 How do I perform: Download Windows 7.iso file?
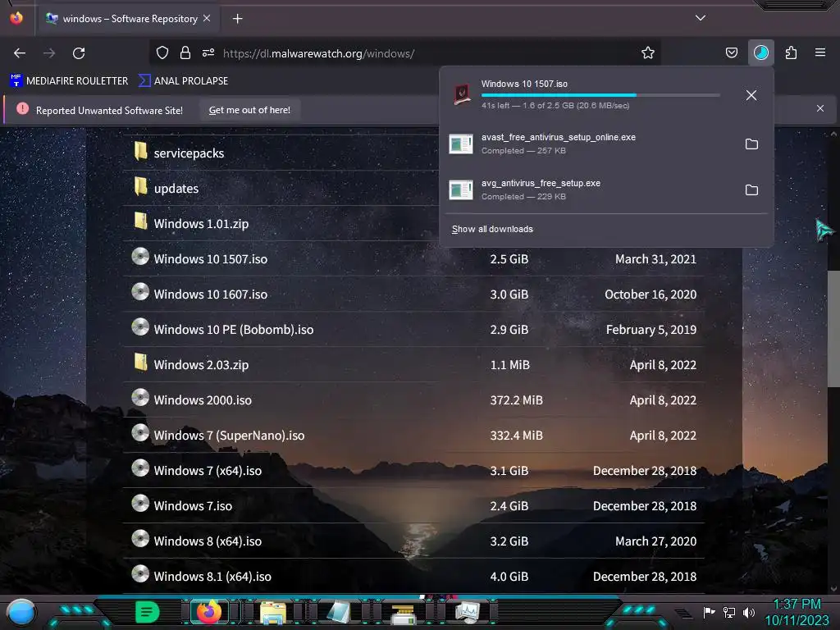click(193, 506)
